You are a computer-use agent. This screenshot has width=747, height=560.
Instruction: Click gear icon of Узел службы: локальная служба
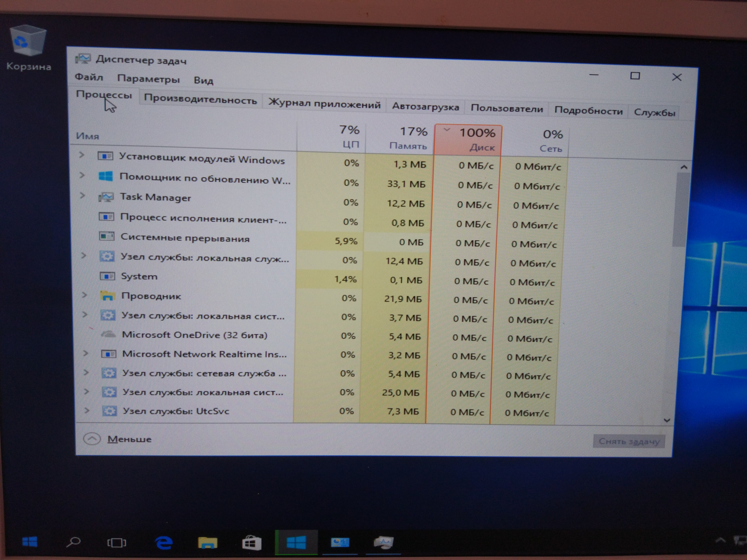point(107,256)
